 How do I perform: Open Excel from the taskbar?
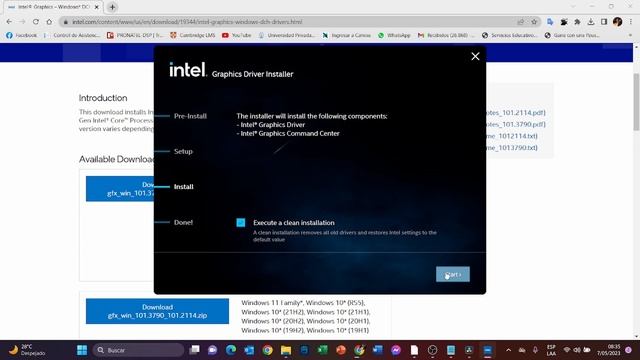(x=322, y=350)
